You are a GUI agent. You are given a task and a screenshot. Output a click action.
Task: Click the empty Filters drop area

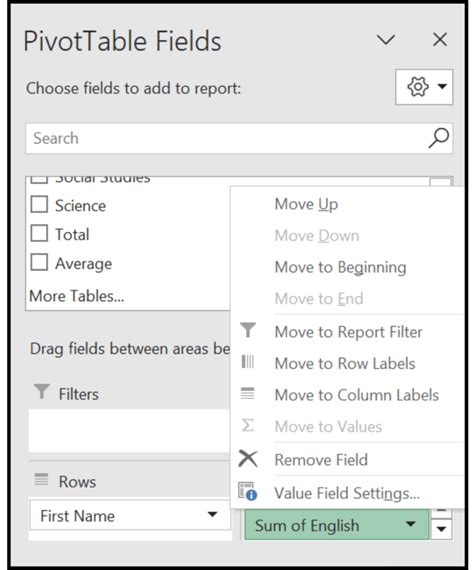pyautogui.click(x=129, y=431)
